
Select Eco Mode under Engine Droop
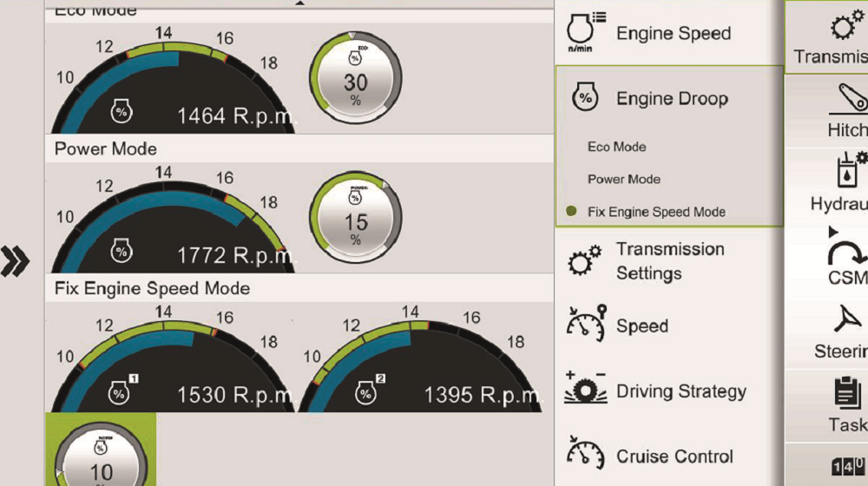pyautogui.click(x=616, y=147)
